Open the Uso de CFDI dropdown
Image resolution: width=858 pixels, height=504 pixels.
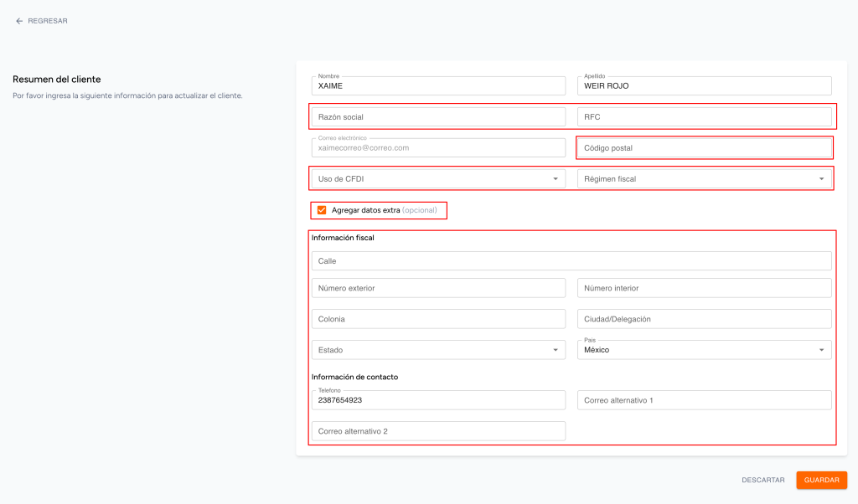click(438, 179)
